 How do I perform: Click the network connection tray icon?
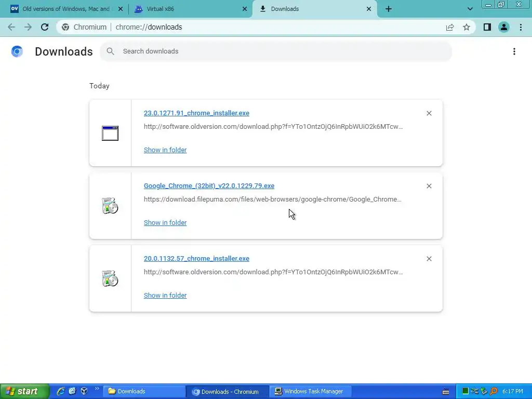tap(475, 391)
